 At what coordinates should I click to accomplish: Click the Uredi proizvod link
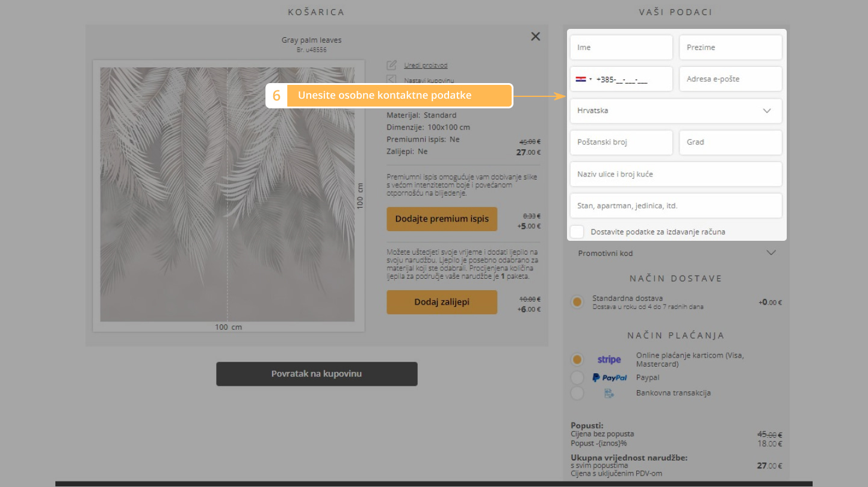[426, 65]
